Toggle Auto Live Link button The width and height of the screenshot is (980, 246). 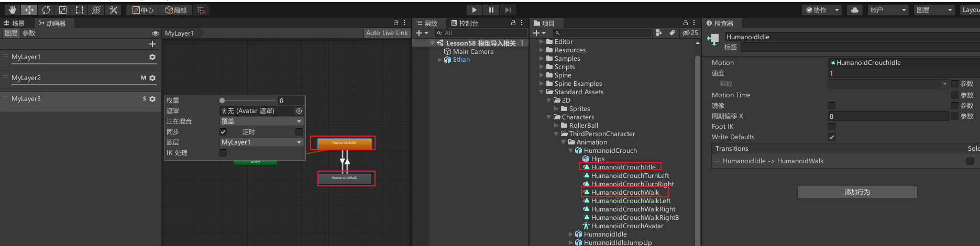point(387,33)
